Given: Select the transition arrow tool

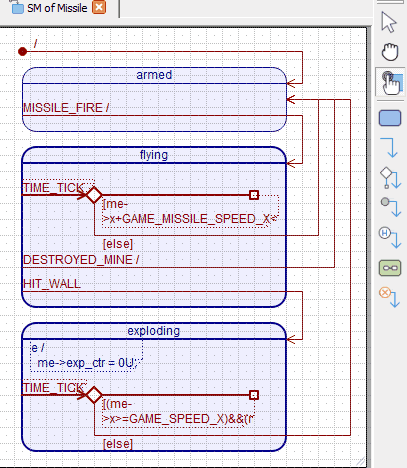Looking at the screenshot, I should [389, 147].
